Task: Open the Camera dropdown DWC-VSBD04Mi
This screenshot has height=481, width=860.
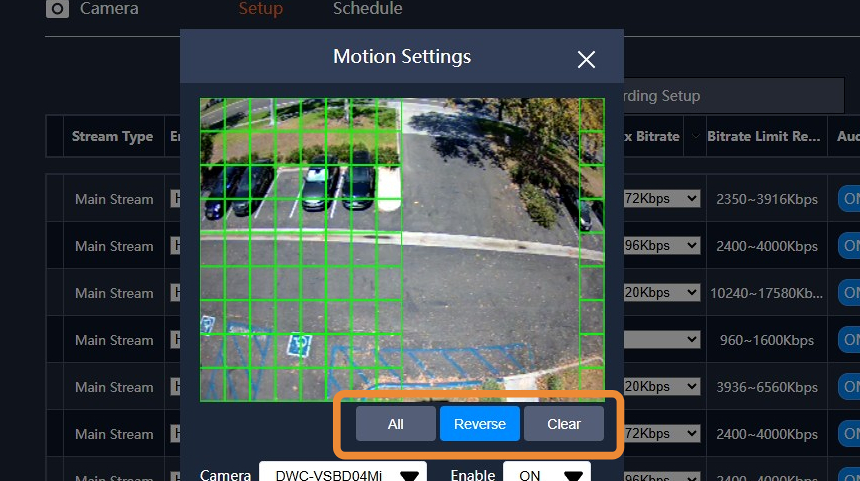Action: click(x=343, y=473)
